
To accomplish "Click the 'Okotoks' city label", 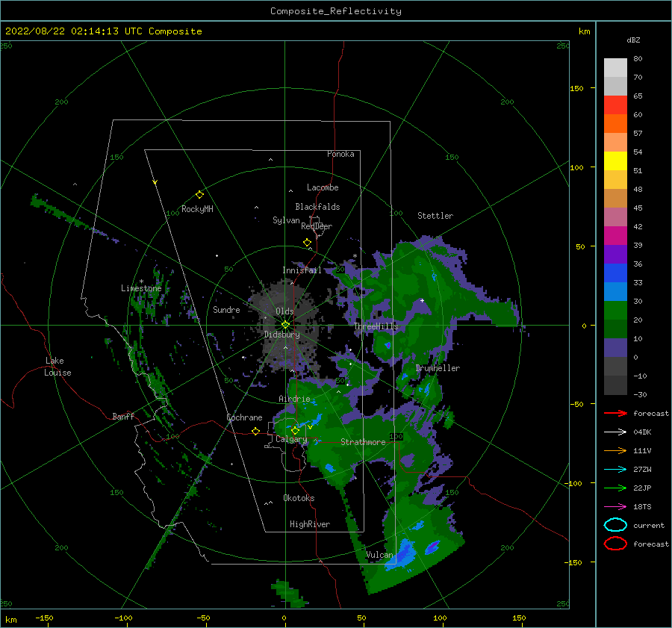I will pos(299,498).
